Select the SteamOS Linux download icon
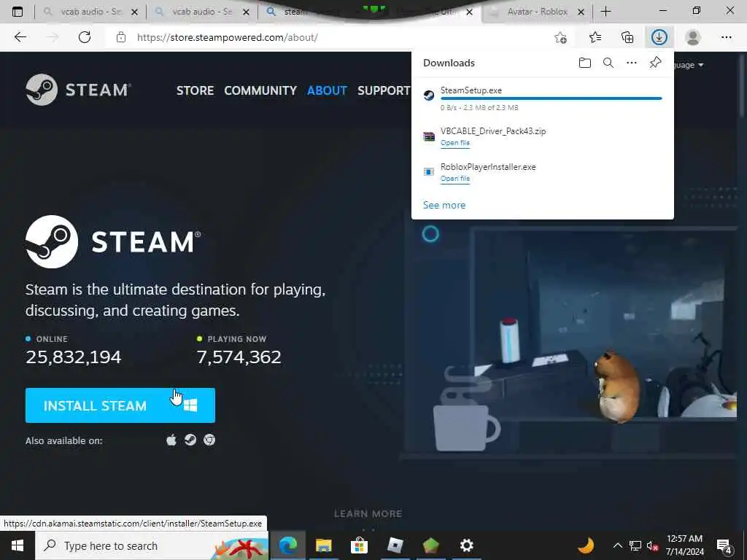 pos(190,440)
